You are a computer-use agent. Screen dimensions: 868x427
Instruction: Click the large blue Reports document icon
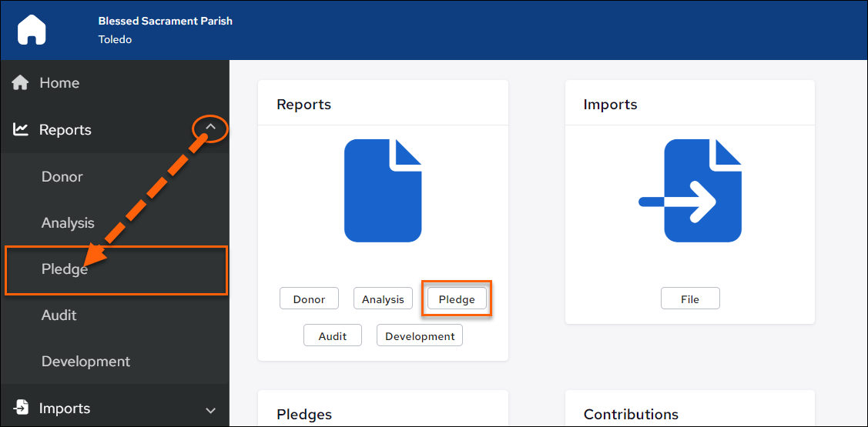point(383,191)
